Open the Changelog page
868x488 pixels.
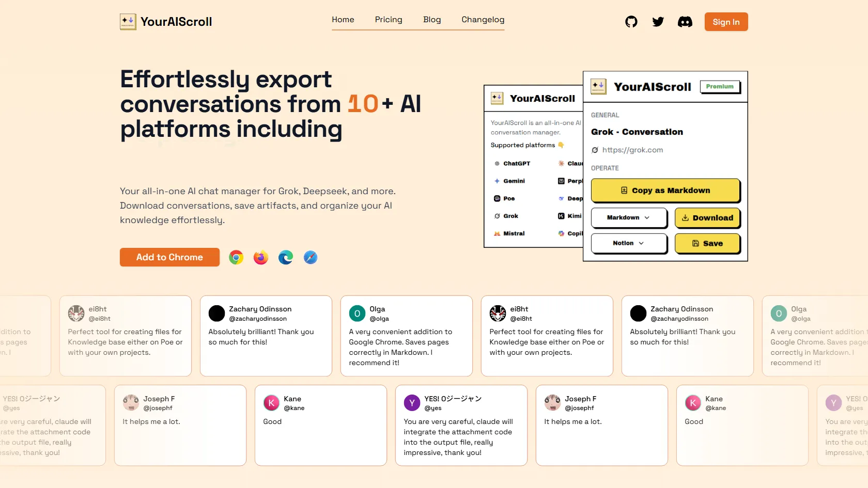483,20
